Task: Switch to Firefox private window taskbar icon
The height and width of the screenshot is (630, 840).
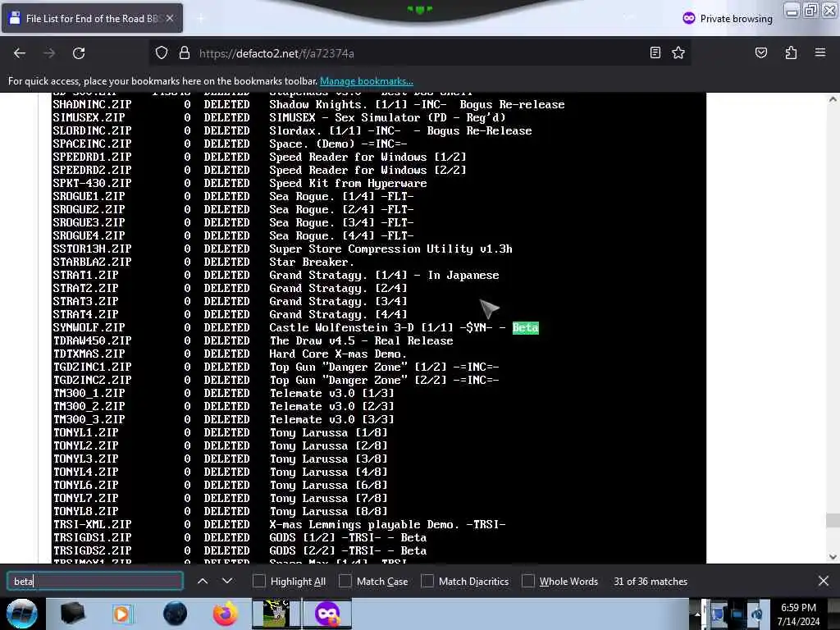Action: (327, 614)
